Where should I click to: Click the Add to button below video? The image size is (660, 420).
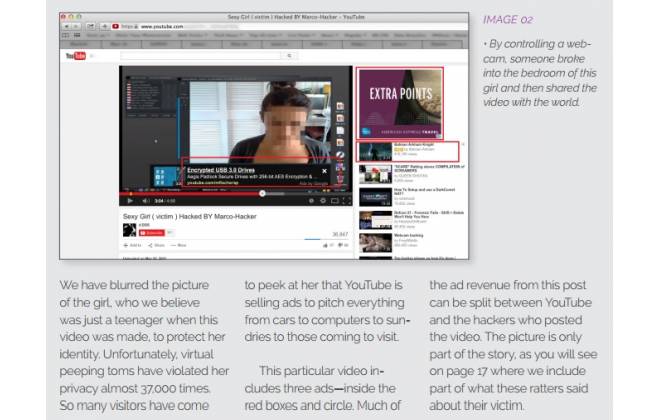coord(132,245)
